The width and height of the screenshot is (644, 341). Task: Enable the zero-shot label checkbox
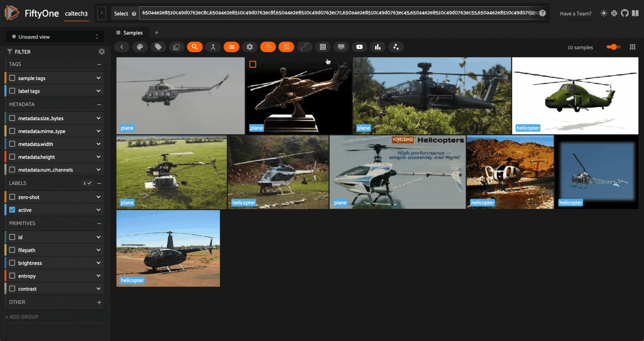pyautogui.click(x=12, y=197)
